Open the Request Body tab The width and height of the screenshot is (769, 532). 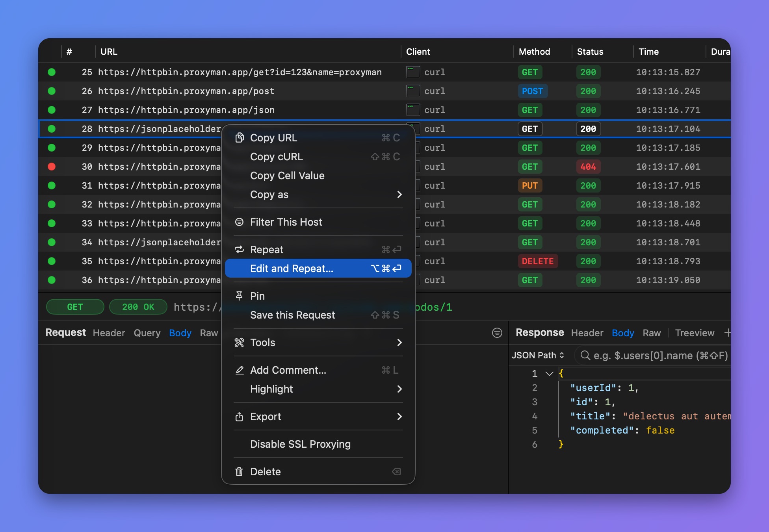(180, 333)
